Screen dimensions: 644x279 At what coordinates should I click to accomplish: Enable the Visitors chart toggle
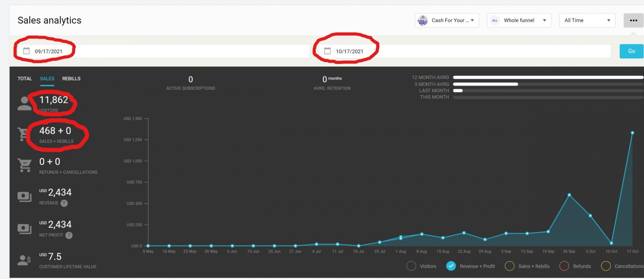click(411, 266)
